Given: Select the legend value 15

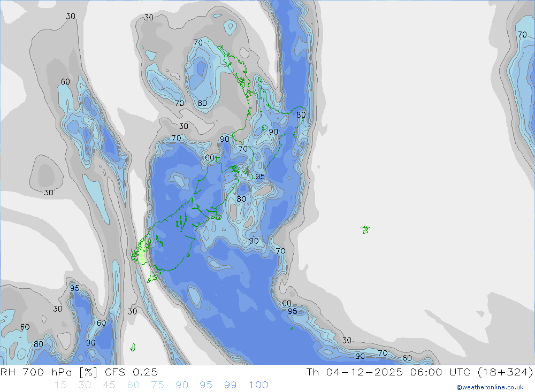Looking at the screenshot, I should click(x=61, y=385).
